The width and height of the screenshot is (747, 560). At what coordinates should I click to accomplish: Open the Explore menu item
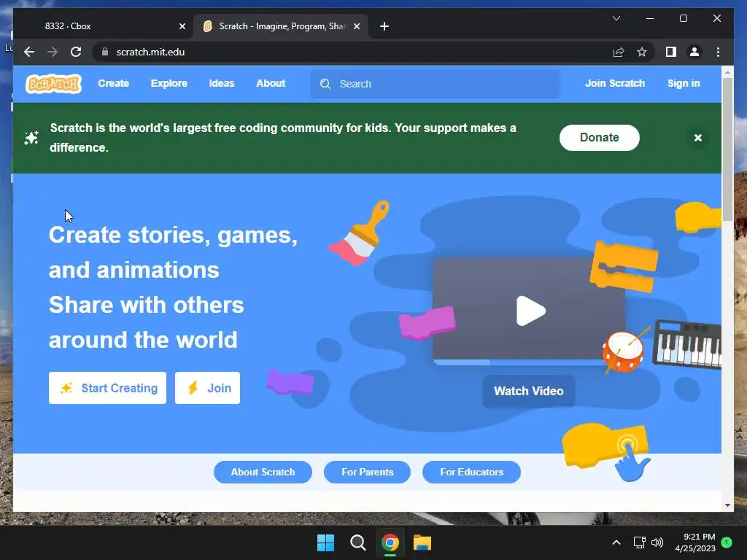(169, 83)
